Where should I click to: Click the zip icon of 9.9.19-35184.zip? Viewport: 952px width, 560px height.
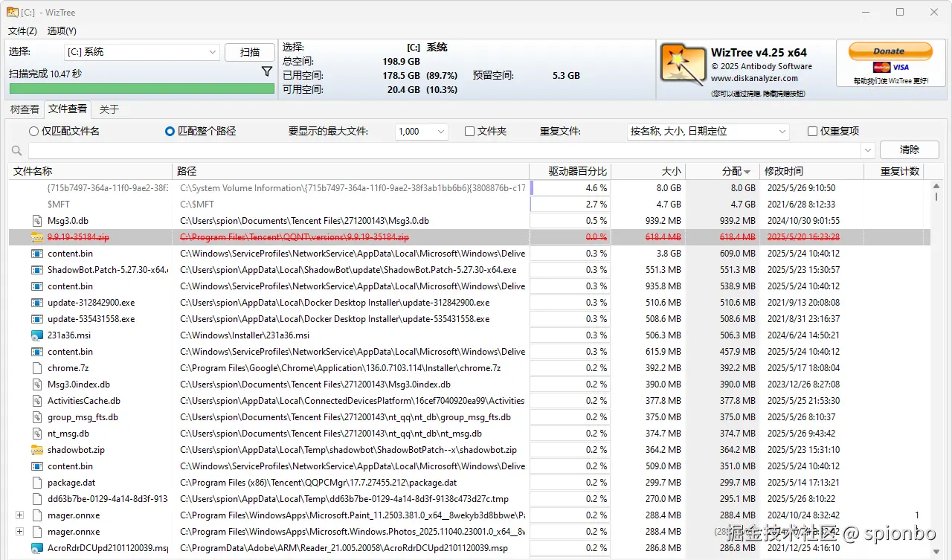point(37,237)
